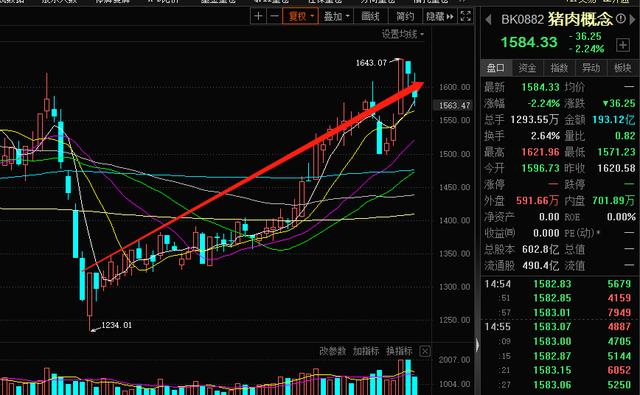640x395 pixels.
Task: Select the 量比 value 0.82
Action: click(x=625, y=135)
